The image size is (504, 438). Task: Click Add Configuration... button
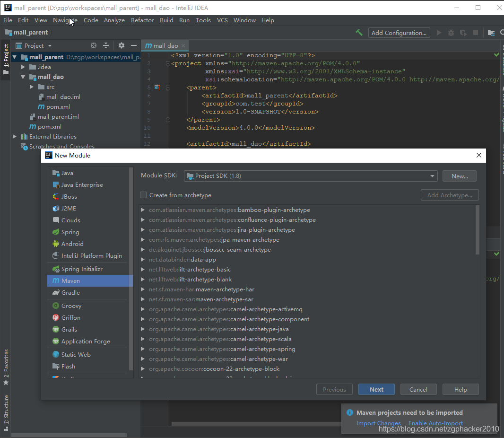coord(399,33)
